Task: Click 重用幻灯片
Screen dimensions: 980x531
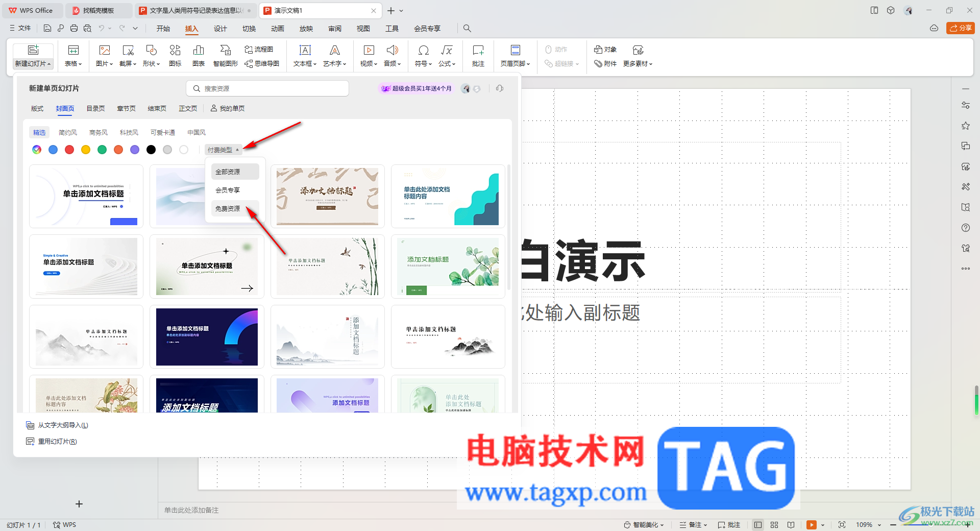Action: pyautogui.click(x=52, y=441)
